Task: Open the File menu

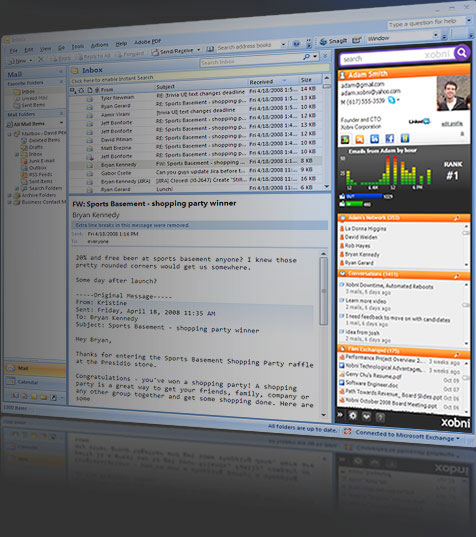Action: pyautogui.click(x=14, y=51)
